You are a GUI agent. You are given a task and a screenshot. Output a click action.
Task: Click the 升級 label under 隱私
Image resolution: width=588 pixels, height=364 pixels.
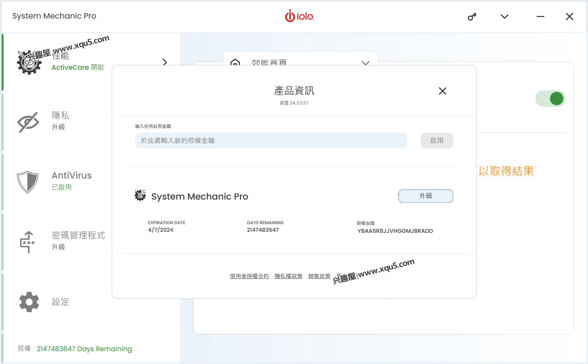58,127
